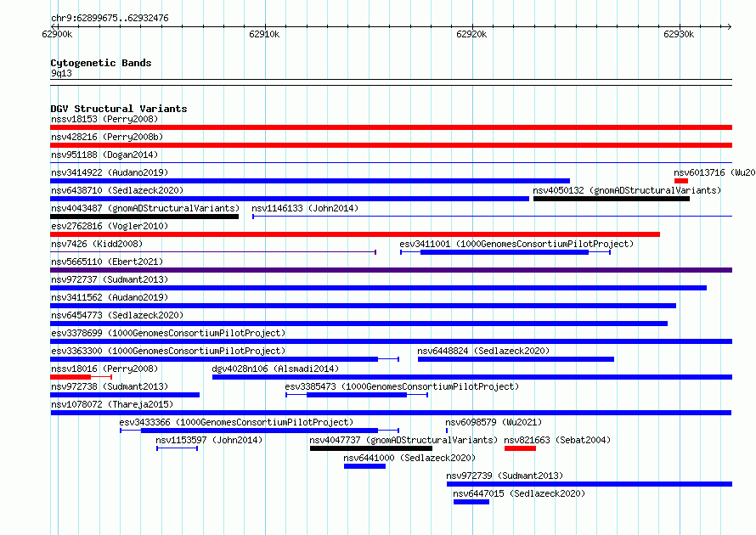Click the esv3411001 1000GenomesConsortiumPilotProject label
The height and width of the screenshot is (535, 756).
coord(516,244)
